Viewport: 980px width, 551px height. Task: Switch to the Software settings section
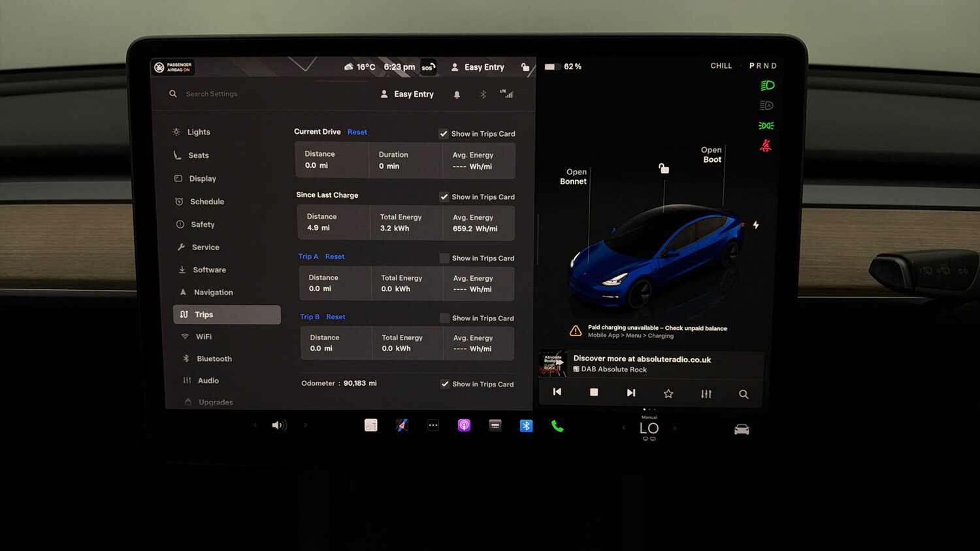pyautogui.click(x=210, y=270)
